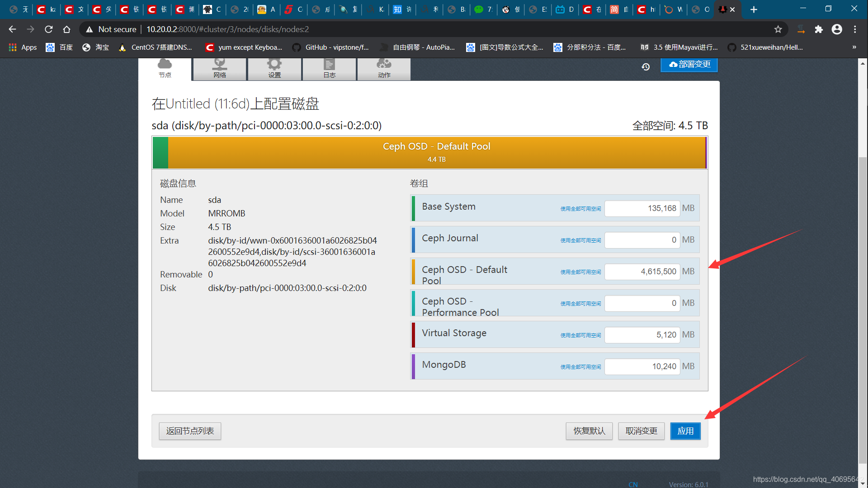Open the 节点 (Nodes) tab
The image size is (868, 488).
(x=165, y=69)
